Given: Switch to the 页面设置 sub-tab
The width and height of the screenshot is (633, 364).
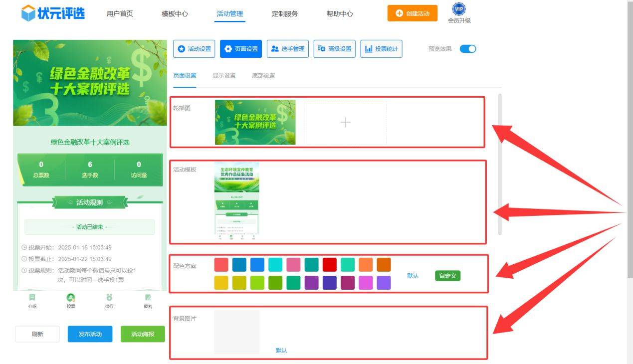Looking at the screenshot, I should point(185,76).
